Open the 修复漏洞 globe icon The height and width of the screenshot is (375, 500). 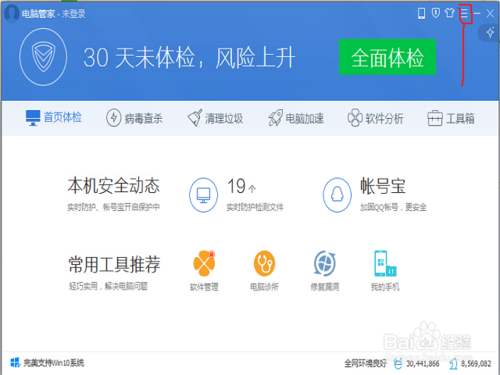pyautogui.click(x=325, y=263)
